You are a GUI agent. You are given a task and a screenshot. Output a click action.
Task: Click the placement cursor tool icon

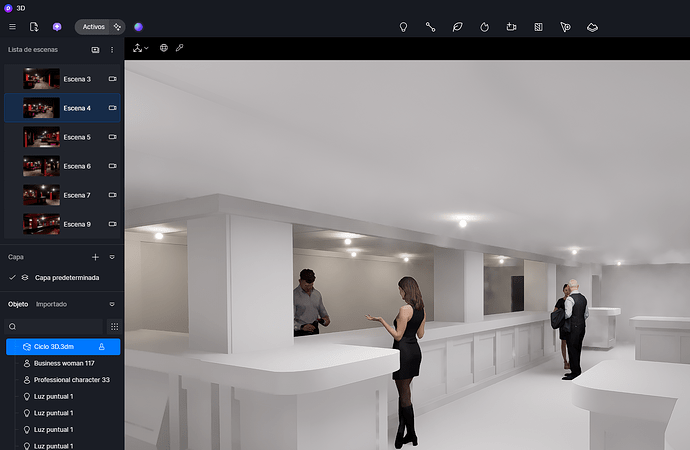565,27
